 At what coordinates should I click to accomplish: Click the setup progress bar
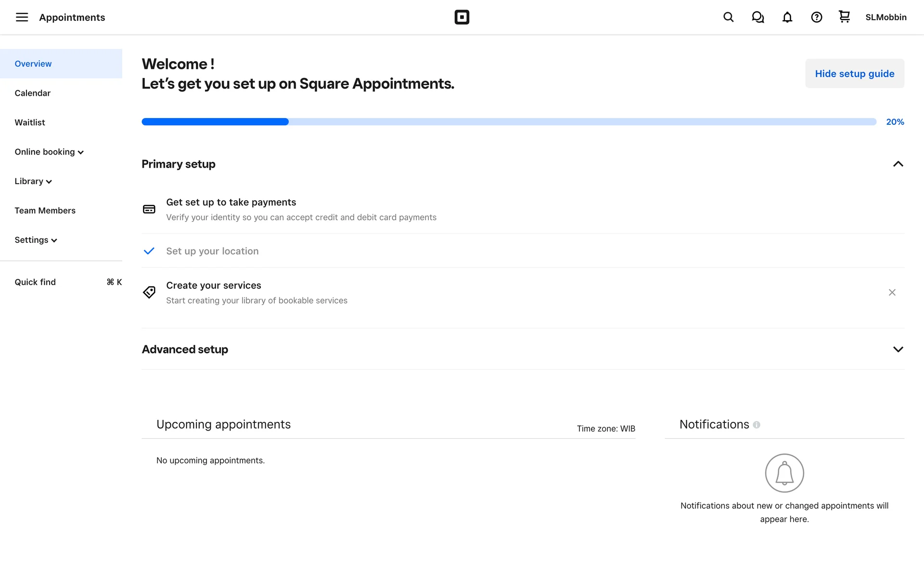[509, 122]
